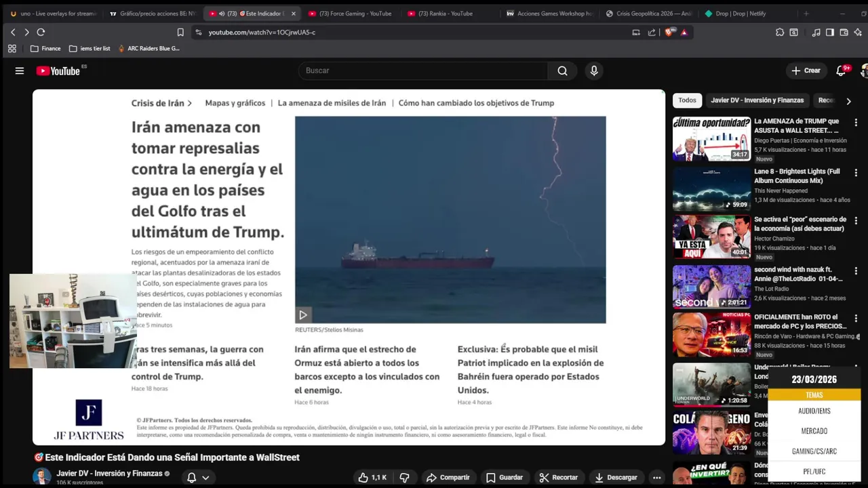Open the ARC Raiders Blue G... bookmark

[149, 48]
